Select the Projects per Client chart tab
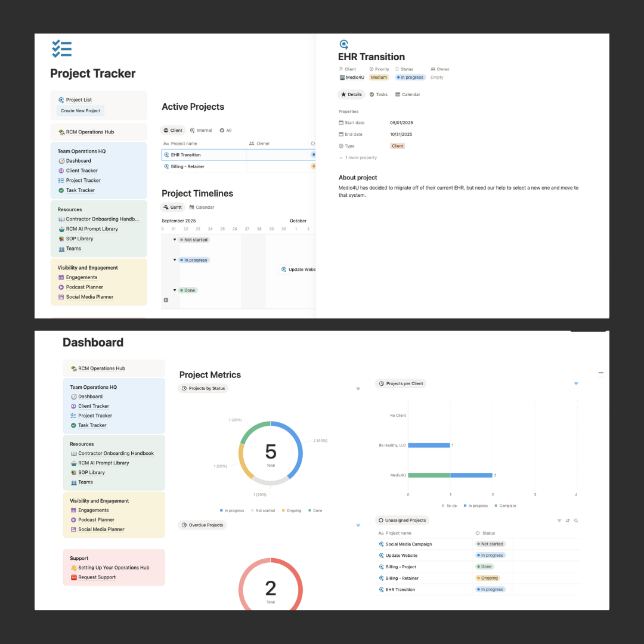This screenshot has width=644, height=644. pyautogui.click(x=401, y=383)
